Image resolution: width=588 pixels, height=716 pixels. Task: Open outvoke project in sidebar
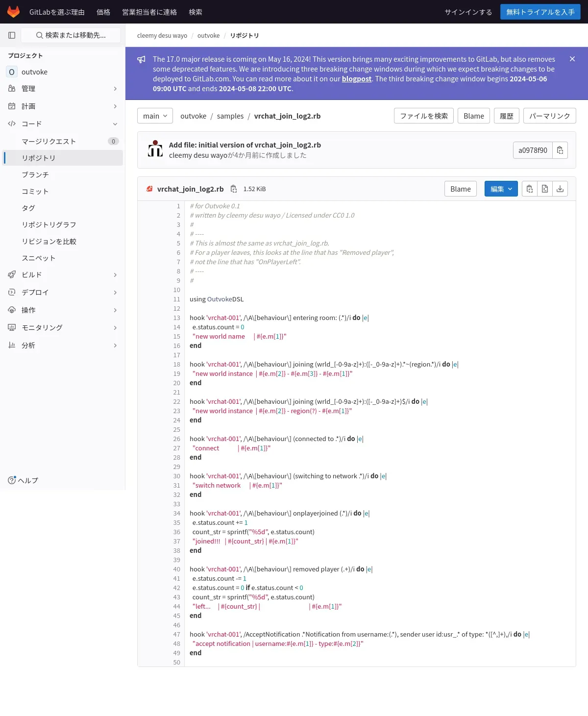pyautogui.click(x=63, y=72)
